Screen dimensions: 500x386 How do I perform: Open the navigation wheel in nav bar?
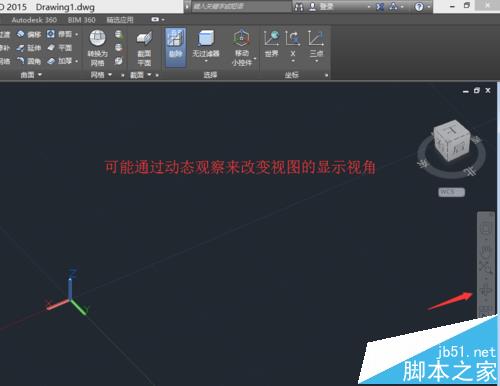click(x=486, y=228)
